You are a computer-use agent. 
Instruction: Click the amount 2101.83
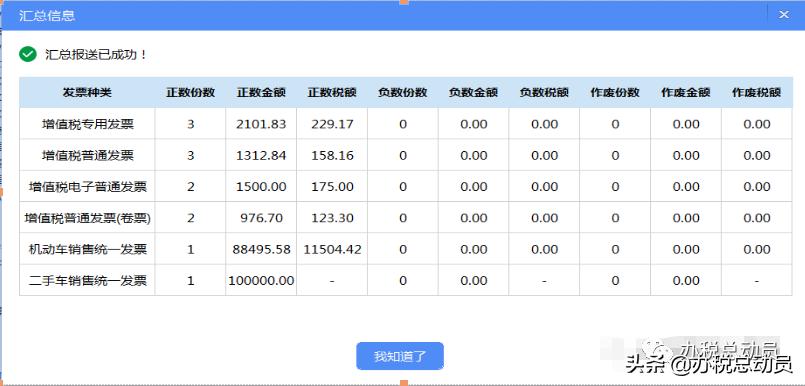(261, 124)
